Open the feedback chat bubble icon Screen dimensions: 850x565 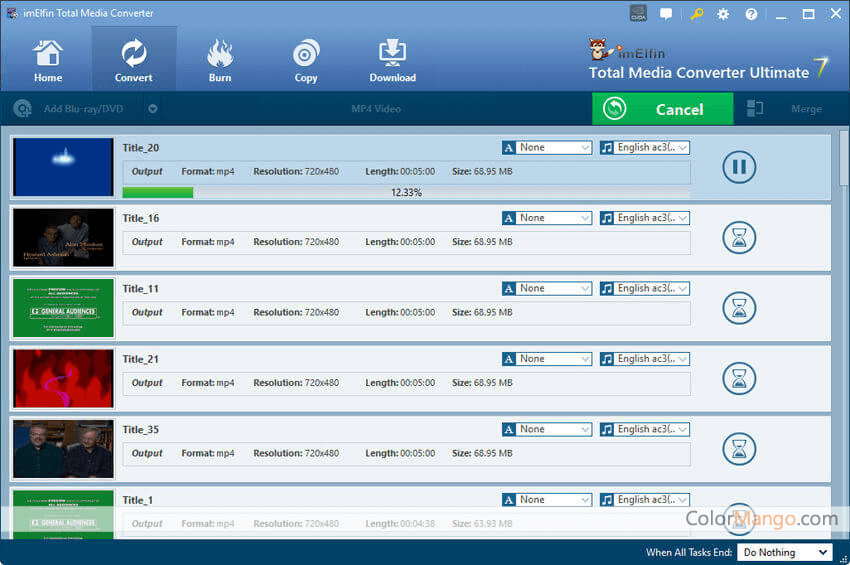click(x=666, y=14)
